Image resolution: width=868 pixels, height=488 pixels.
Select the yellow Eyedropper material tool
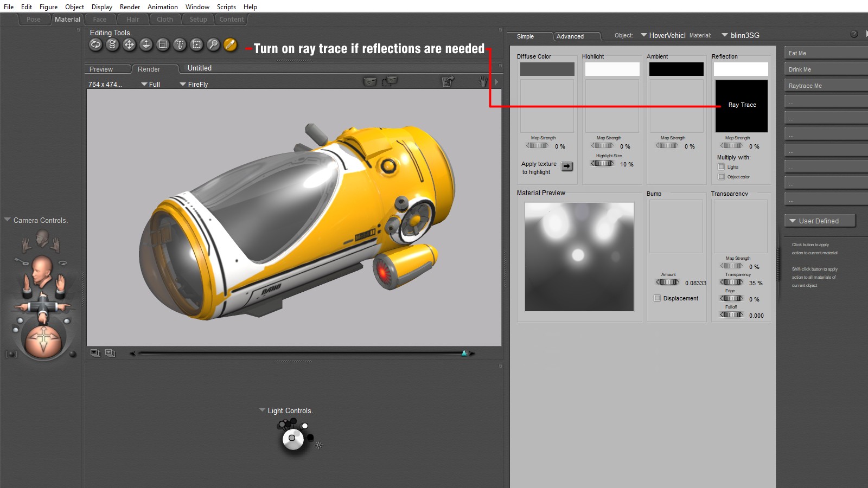coord(230,45)
